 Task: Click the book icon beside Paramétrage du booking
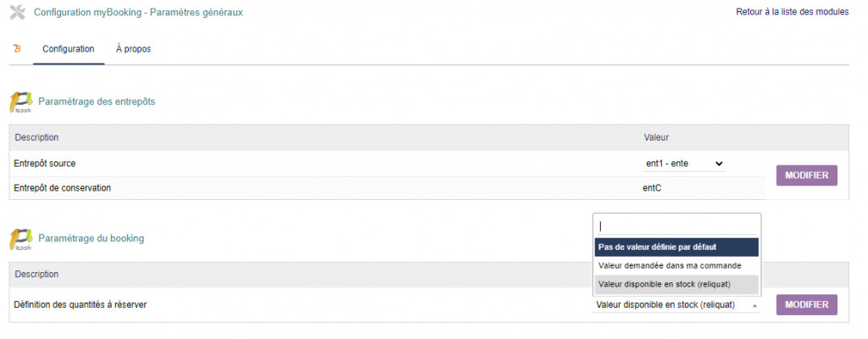[21, 240]
